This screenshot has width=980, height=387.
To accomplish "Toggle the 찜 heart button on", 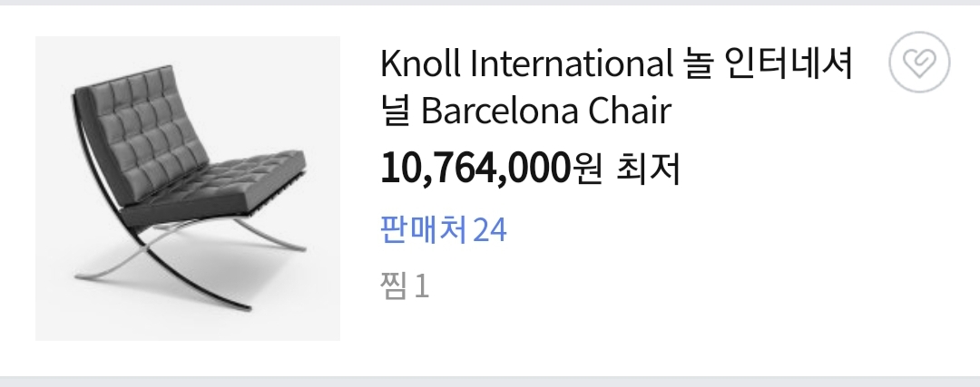I will (919, 63).
